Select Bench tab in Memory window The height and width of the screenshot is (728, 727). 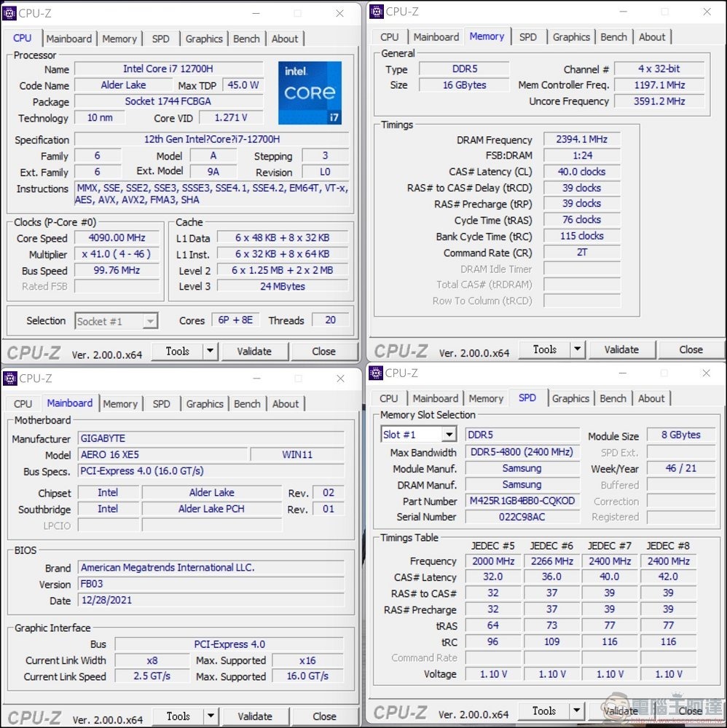click(613, 37)
